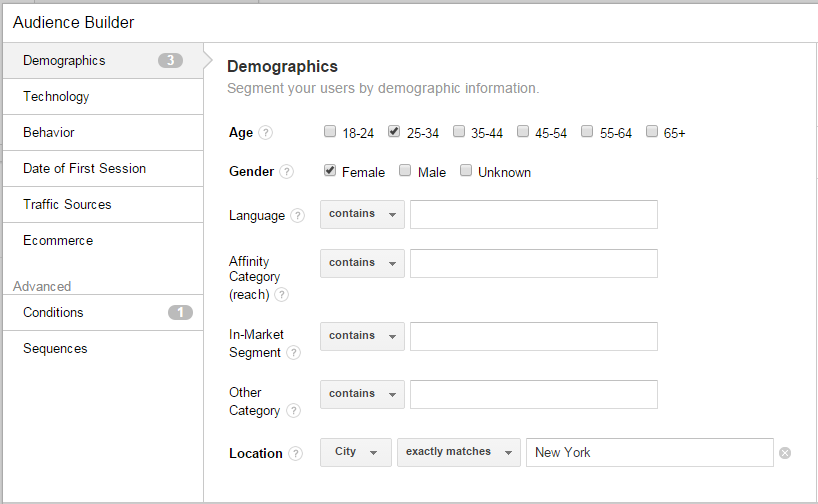Viewport: 818px width, 504px height.
Task: Open the exactly matches dropdown
Action: [459, 452]
